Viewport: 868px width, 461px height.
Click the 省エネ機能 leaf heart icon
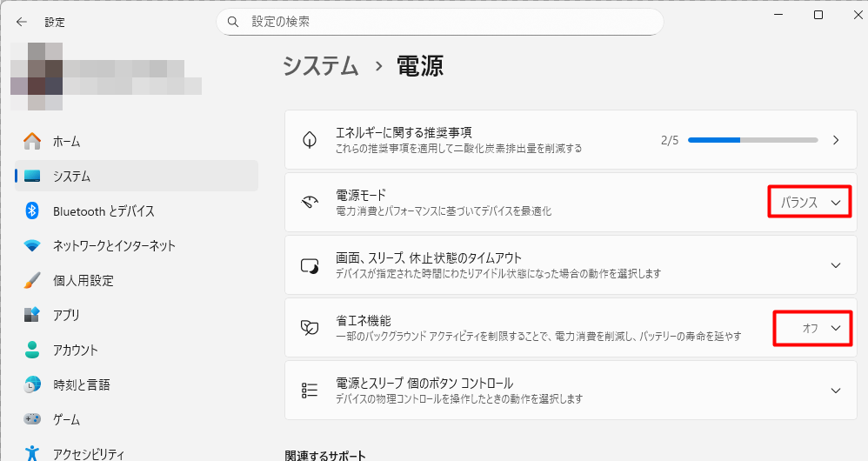[310, 328]
